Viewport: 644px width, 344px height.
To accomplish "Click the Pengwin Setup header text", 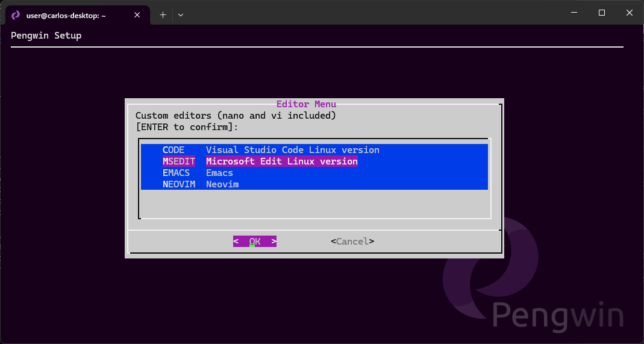I will point(46,36).
